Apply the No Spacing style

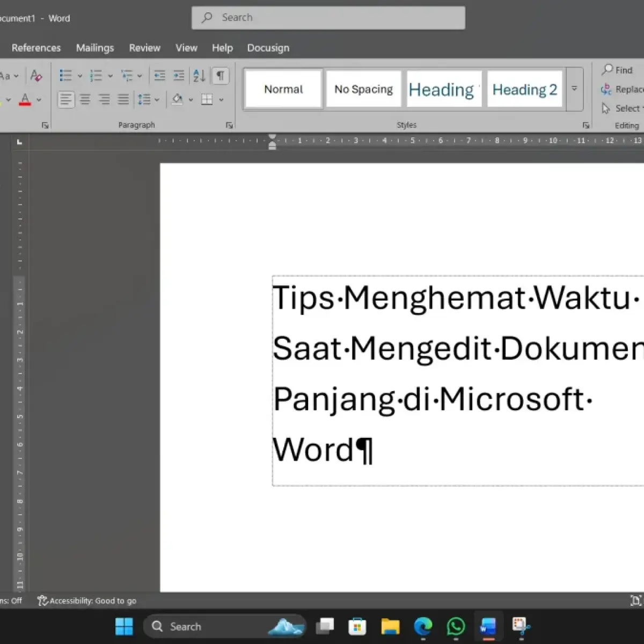click(x=363, y=89)
